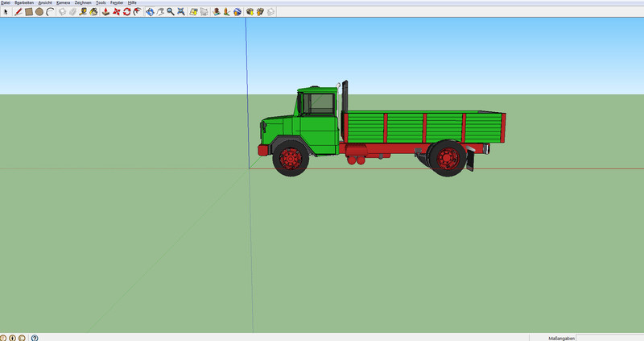The image size is (644, 341).
Task: Click the Toggle Terrain icon
Action: coord(204,12)
